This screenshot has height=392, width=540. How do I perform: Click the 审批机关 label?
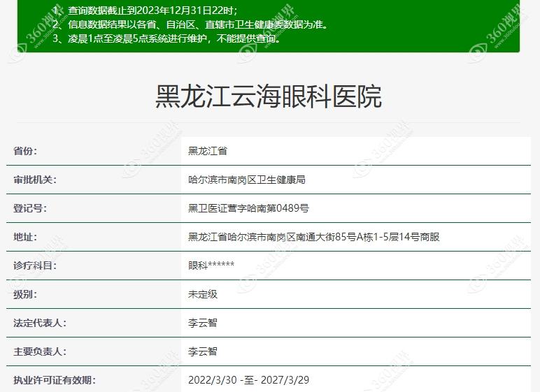click(x=35, y=180)
